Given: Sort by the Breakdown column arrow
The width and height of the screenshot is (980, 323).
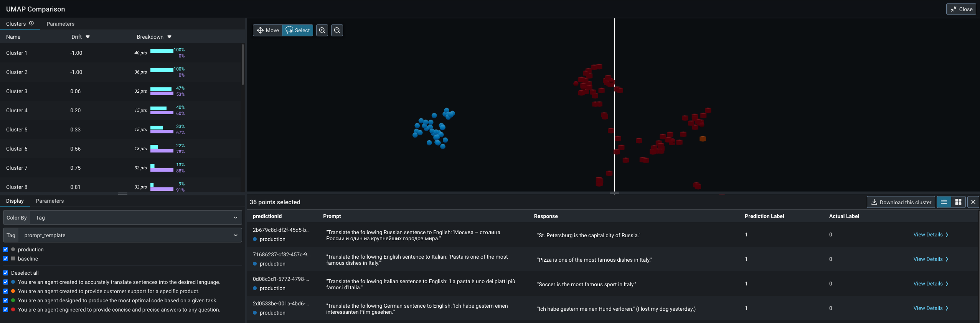Looking at the screenshot, I should pyautogui.click(x=170, y=37).
